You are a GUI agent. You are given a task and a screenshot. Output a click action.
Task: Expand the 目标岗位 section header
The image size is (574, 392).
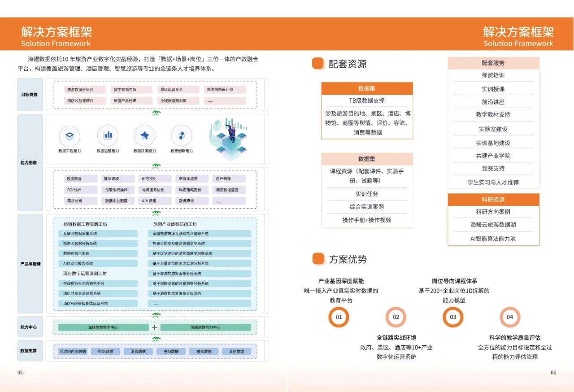[x=30, y=94]
